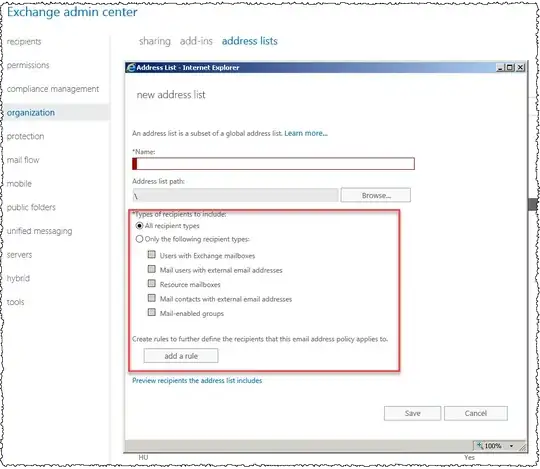
Task: Click the dialog resize grip corner
Action: coord(522,447)
